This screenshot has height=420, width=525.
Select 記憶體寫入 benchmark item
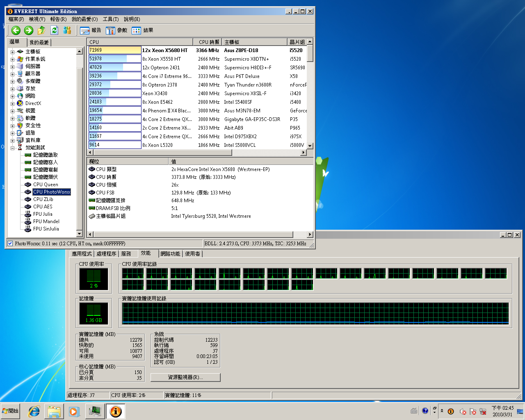(46, 162)
